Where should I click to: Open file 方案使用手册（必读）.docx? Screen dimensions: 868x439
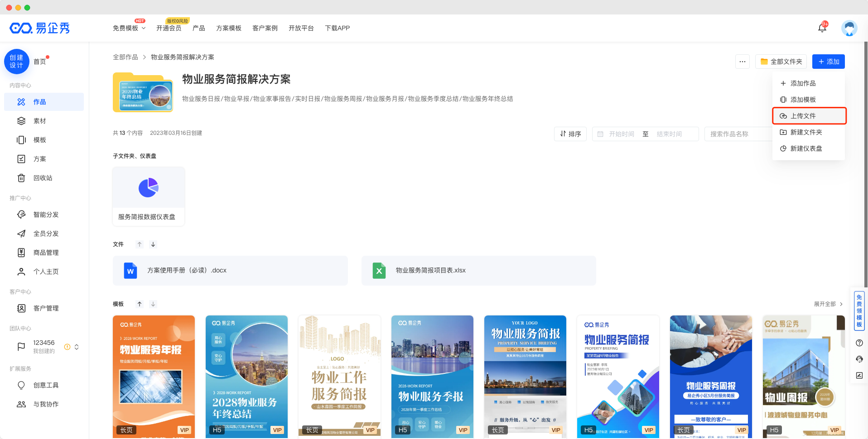(230, 271)
